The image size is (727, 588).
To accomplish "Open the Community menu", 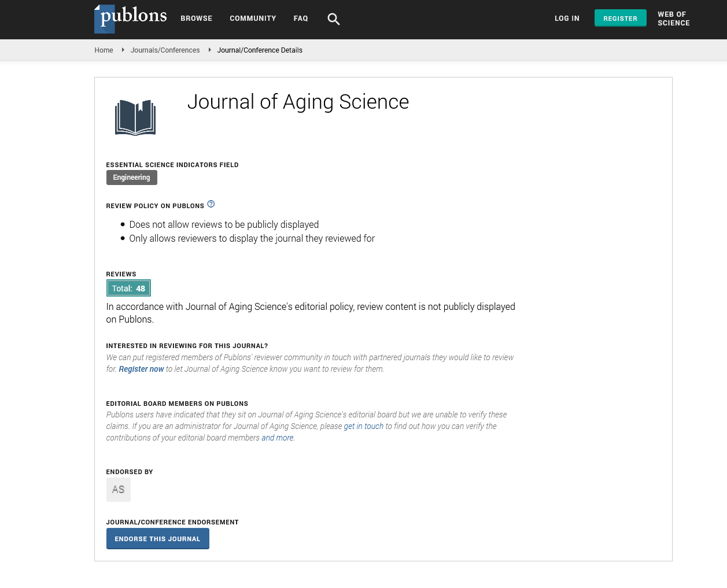I will (253, 19).
